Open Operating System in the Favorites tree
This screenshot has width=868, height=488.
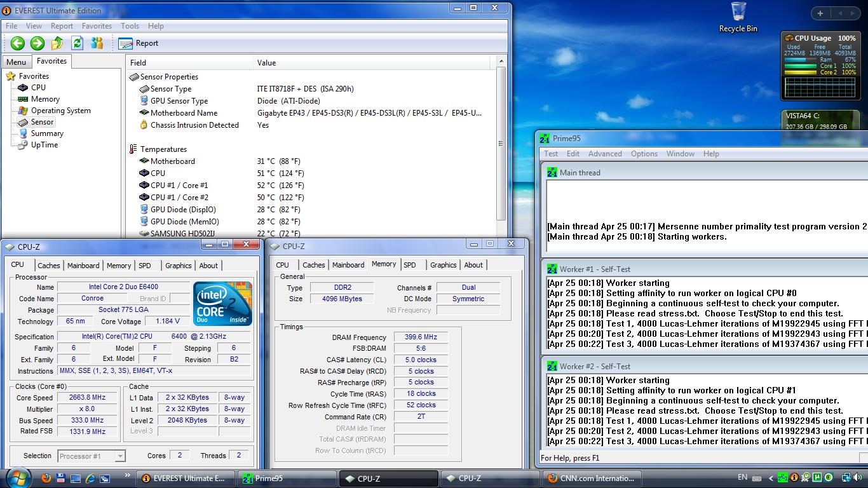pyautogui.click(x=54, y=111)
